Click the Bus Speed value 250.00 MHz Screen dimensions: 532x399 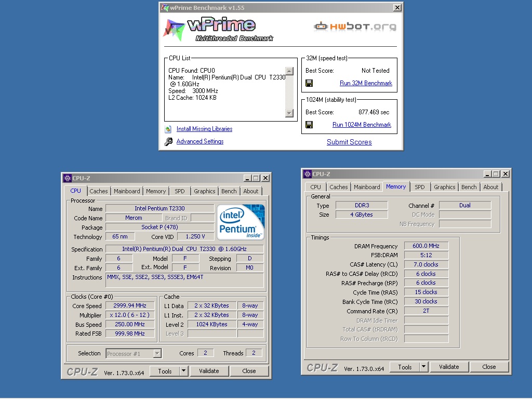coord(130,324)
